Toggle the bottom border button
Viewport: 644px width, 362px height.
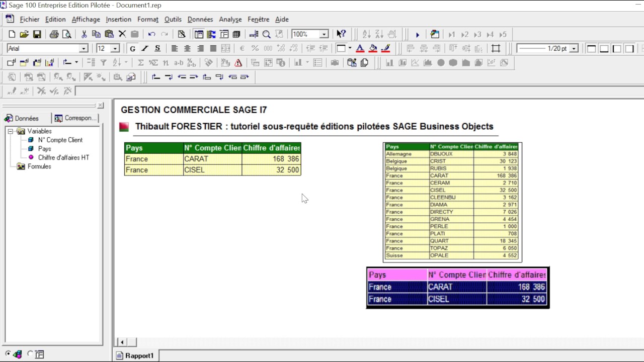[604, 48]
